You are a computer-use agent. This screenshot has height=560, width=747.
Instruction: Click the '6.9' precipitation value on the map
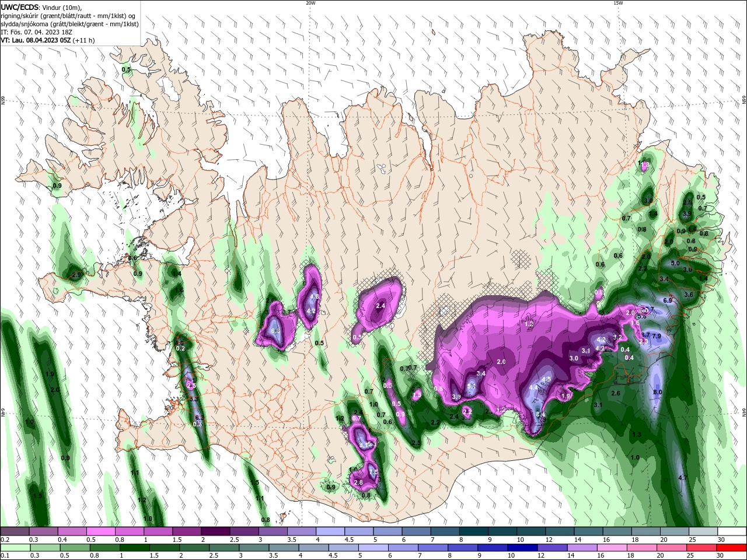point(668,300)
